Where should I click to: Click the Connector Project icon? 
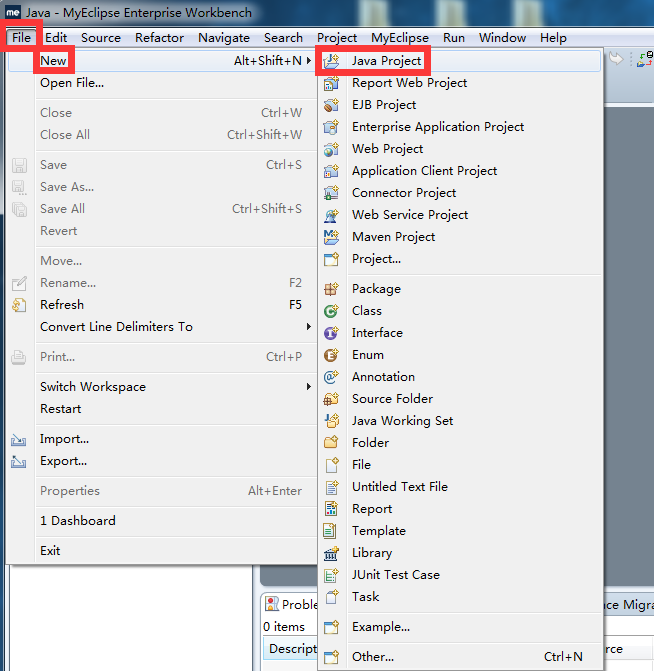(x=331, y=193)
